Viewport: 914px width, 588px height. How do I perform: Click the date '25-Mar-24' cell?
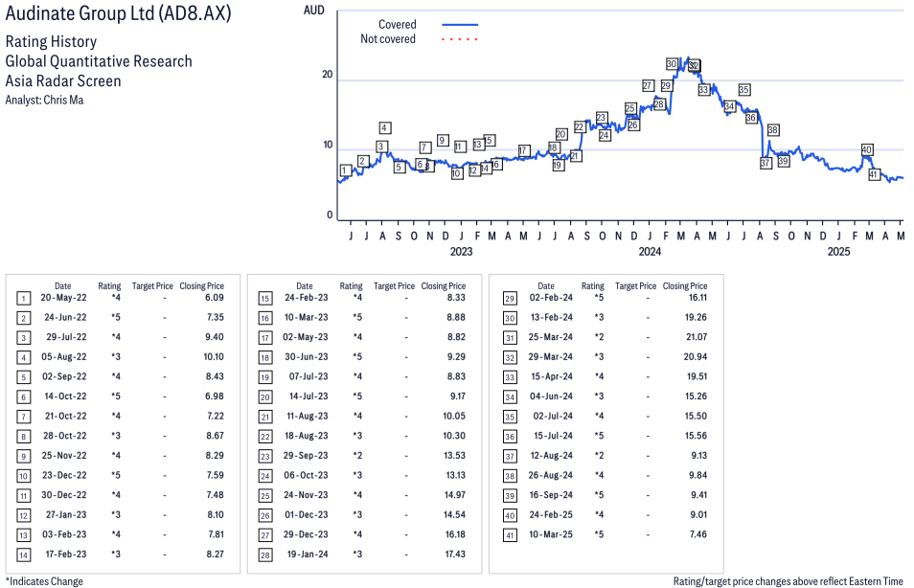tap(550, 337)
